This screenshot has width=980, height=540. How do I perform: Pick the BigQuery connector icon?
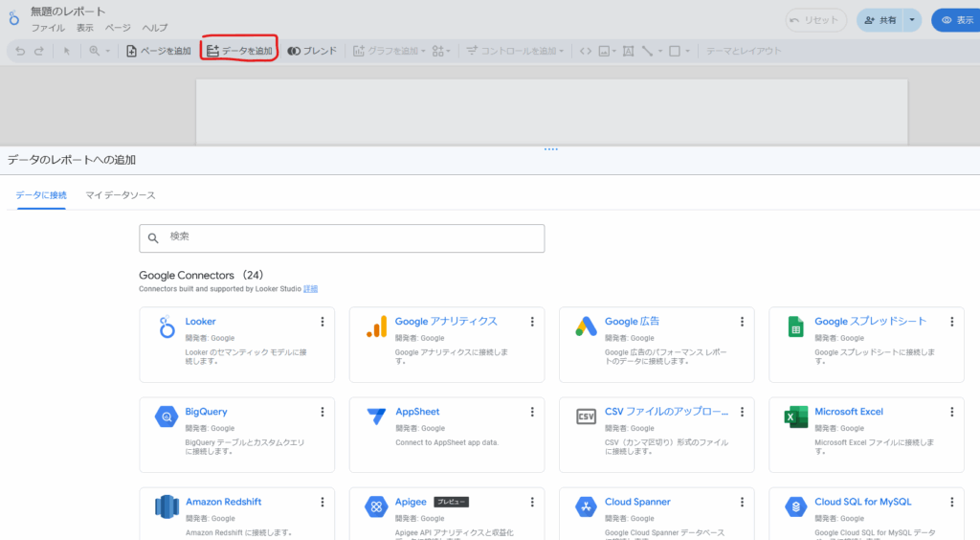coord(167,416)
